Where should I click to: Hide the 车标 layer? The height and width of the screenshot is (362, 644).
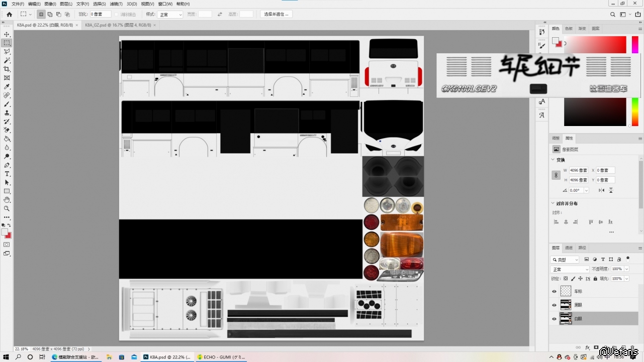(554, 291)
